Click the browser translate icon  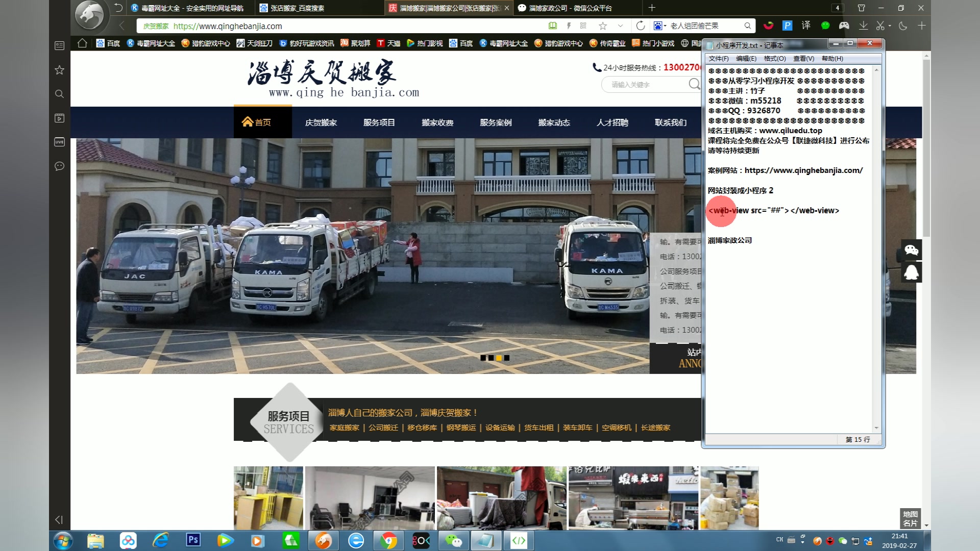tap(805, 26)
